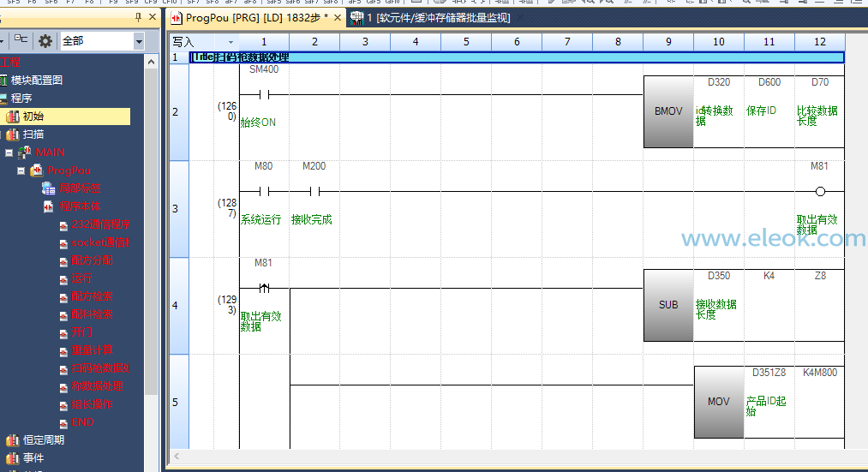The width and height of the screenshot is (868, 472).
Task: Click the Z8 operand cell
Action: (x=820, y=305)
